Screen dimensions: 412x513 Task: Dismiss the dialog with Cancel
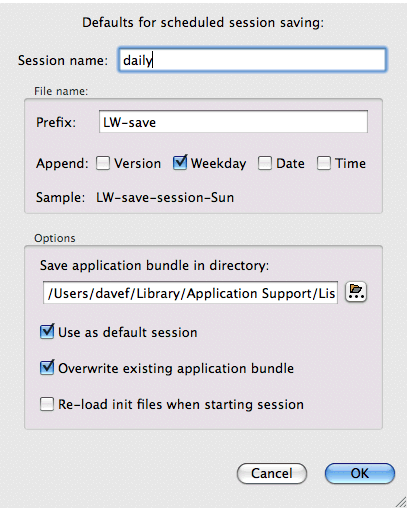pos(272,473)
